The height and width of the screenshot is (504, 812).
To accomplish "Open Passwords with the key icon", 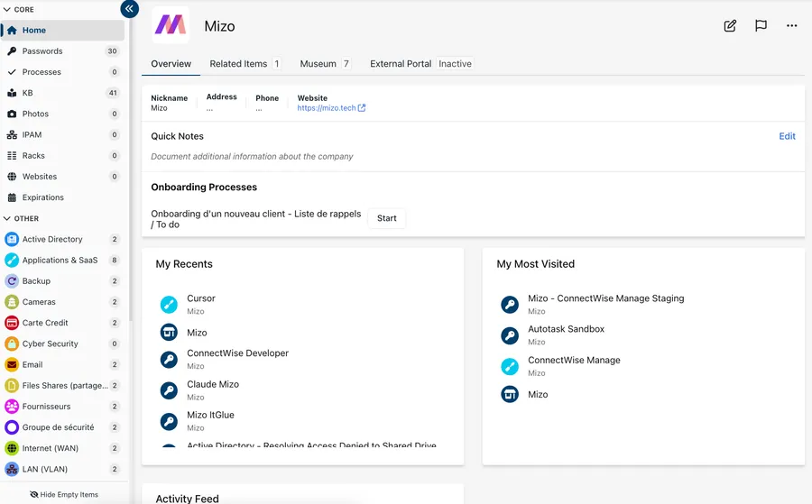I will [x=62, y=51].
